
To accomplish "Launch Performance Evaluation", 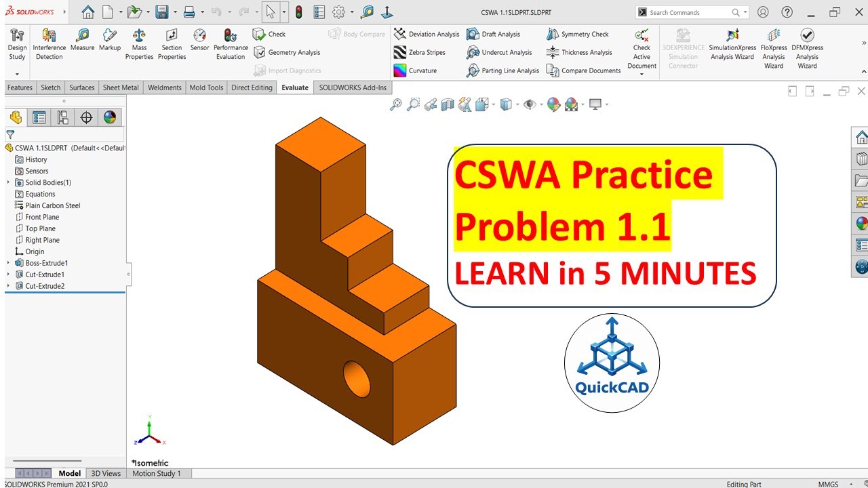I will point(231,45).
